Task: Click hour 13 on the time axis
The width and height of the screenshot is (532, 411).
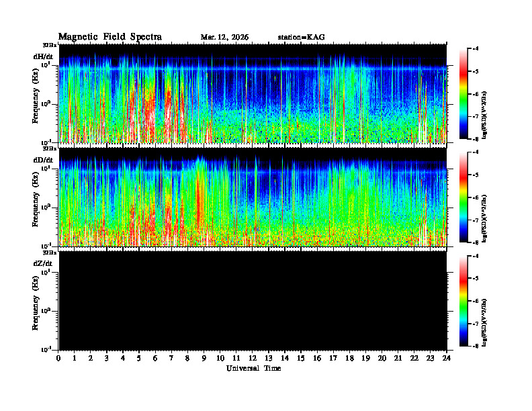Action: point(269,358)
